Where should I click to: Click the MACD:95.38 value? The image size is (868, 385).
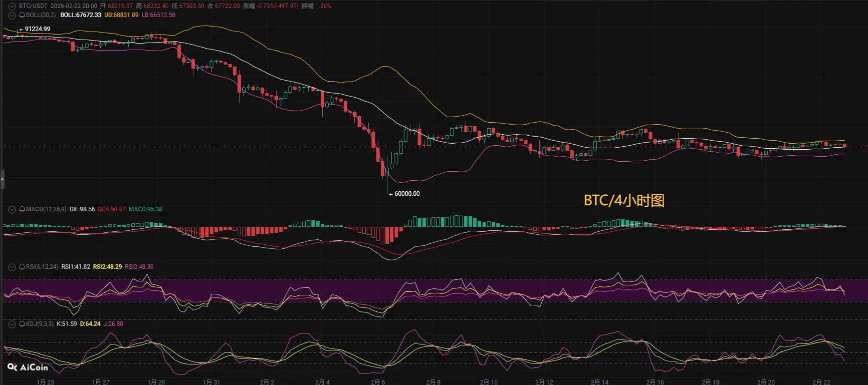point(145,209)
